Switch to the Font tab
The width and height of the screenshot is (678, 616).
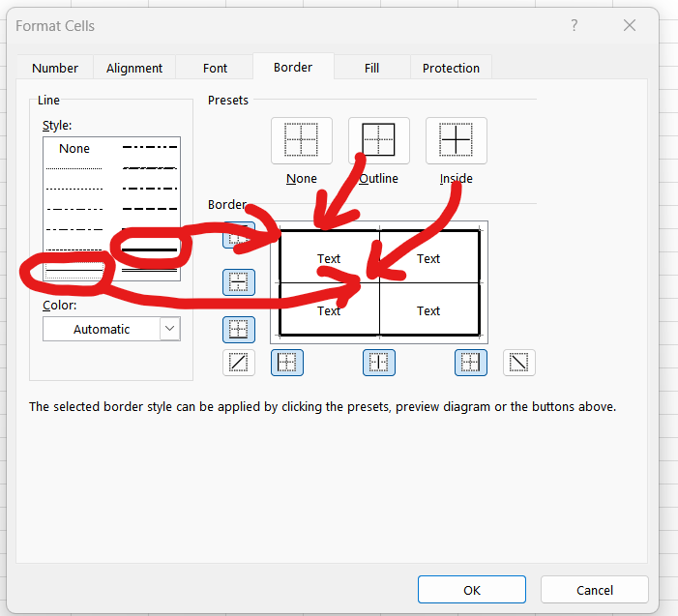click(215, 68)
